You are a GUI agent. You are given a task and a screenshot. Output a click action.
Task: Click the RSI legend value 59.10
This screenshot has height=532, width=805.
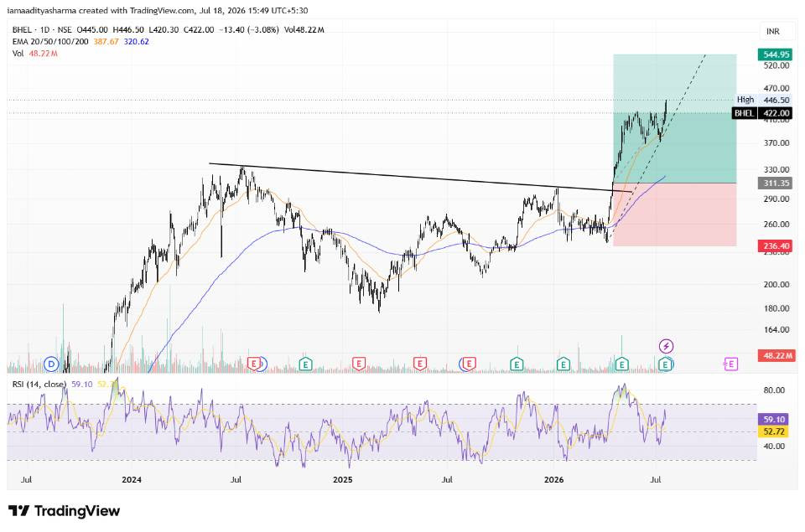[x=81, y=384]
